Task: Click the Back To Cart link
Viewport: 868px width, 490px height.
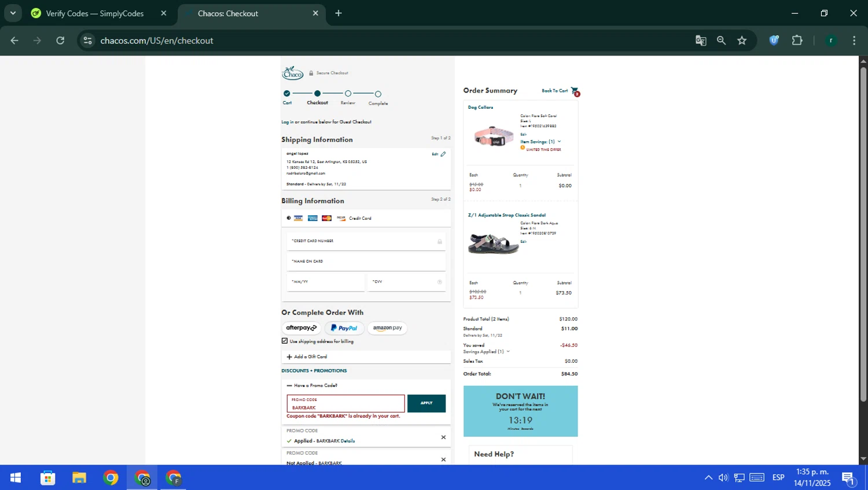Action: click(x=554, y=91)
